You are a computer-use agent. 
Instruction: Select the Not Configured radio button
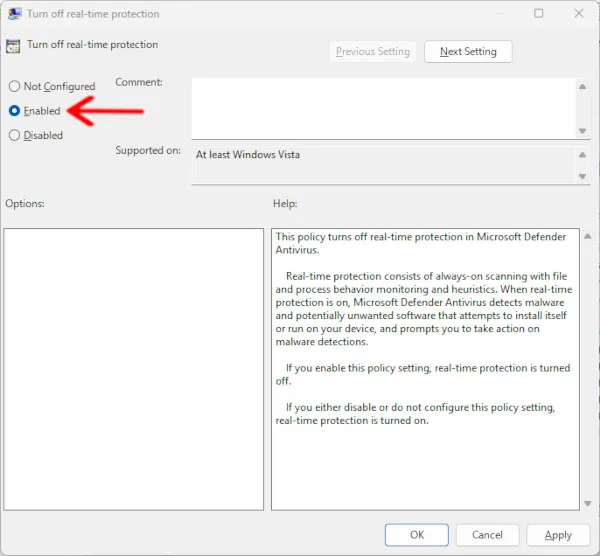click(15, 87)
